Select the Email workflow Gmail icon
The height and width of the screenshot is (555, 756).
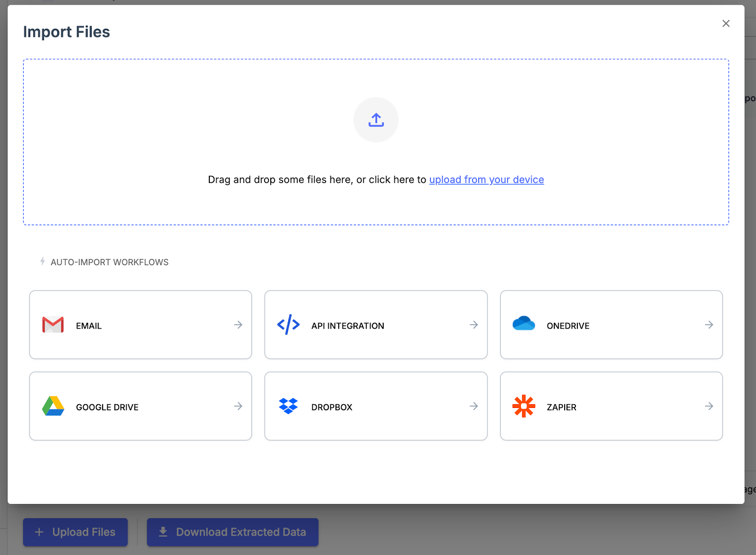tap(52, 325)
